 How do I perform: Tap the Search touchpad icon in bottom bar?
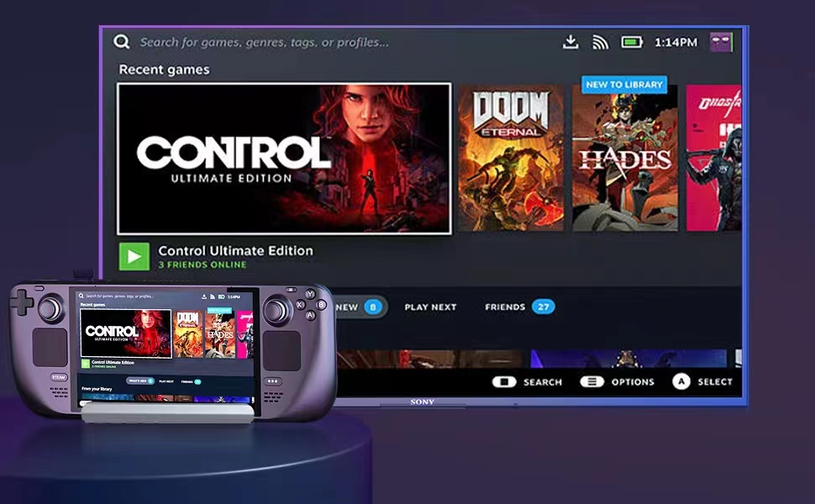[505, 381]
